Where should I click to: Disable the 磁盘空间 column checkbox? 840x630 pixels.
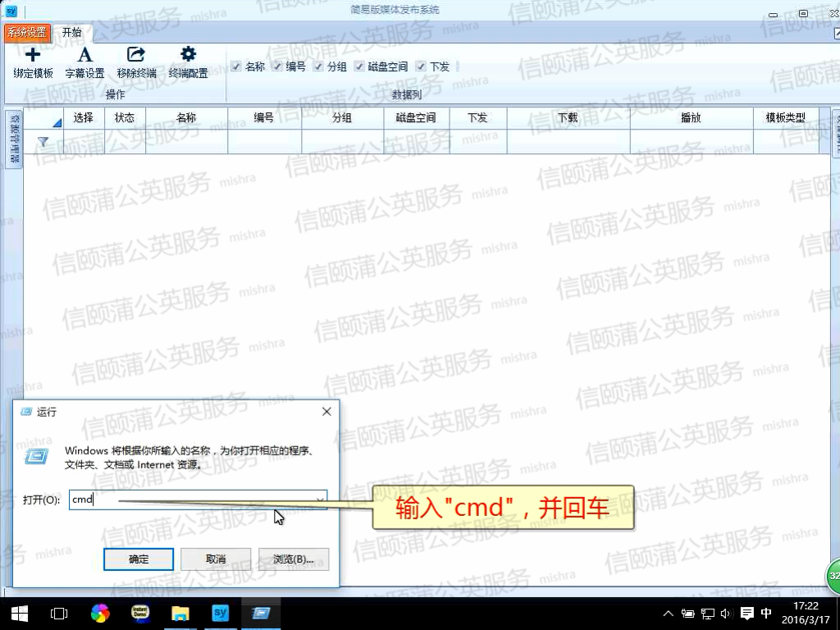point(359,66)
